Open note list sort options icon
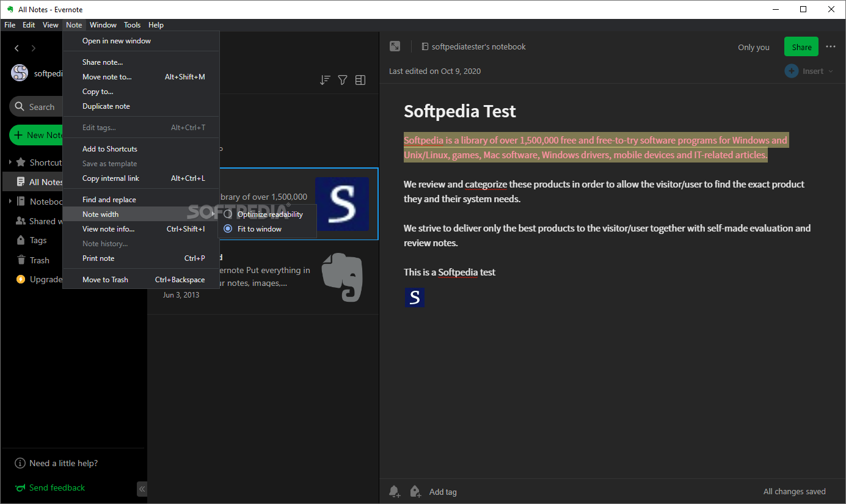This screenshot has height=504, width=846. tap(325, 80)
